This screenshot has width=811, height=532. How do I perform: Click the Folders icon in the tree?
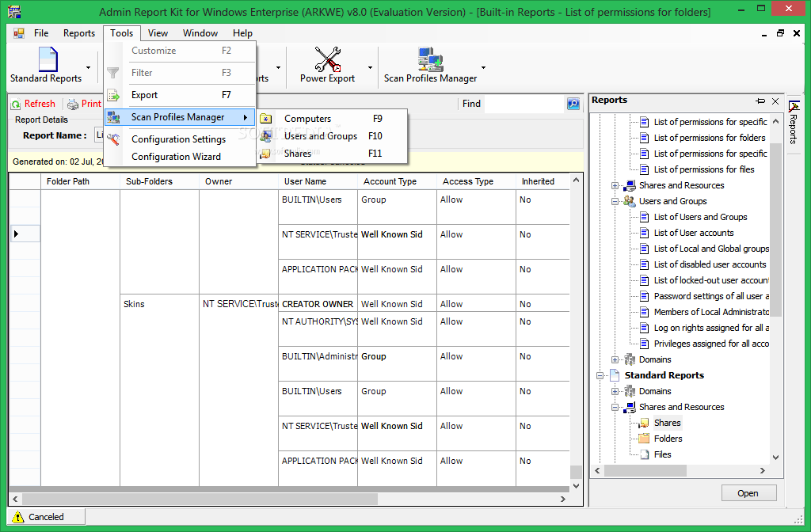pos(644,439)
